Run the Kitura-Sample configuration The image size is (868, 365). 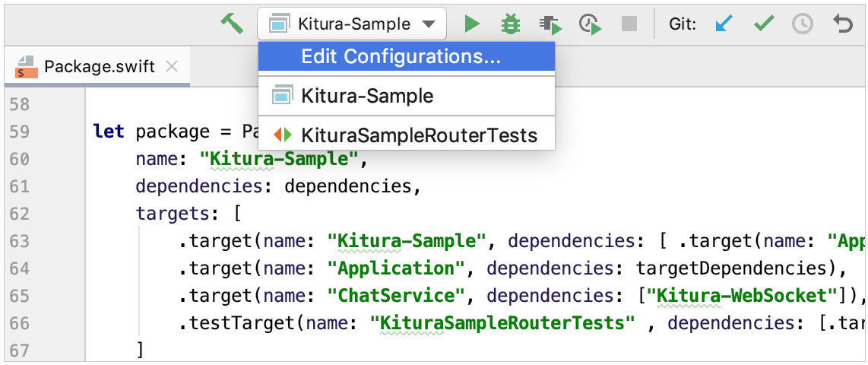point(472,24)
